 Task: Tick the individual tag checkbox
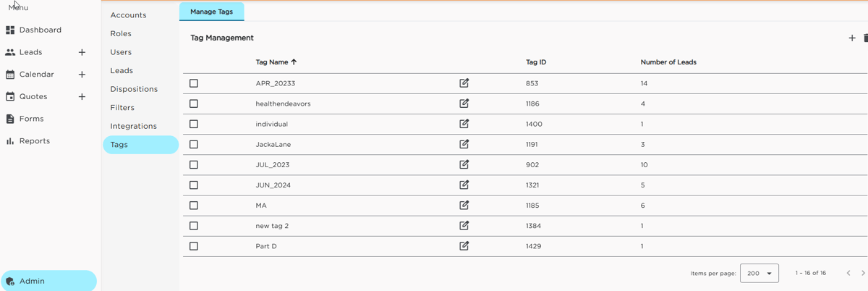[x=194, y=124]
